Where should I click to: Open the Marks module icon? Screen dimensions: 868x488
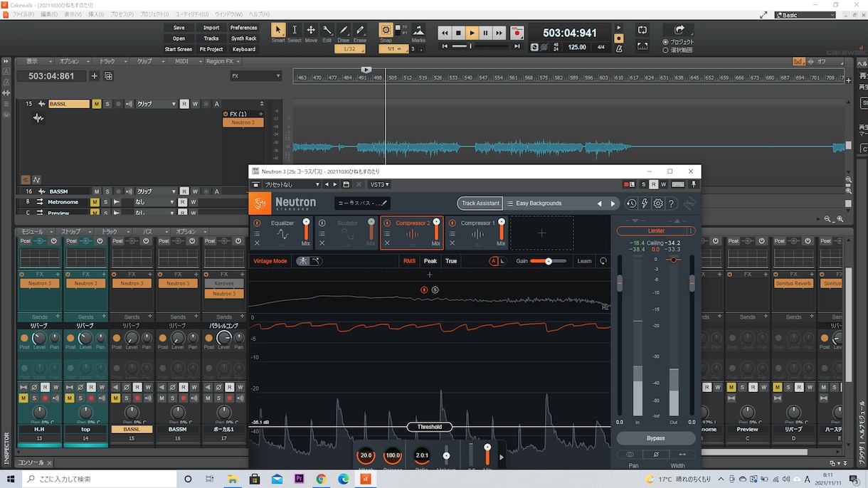pos(418,31)
